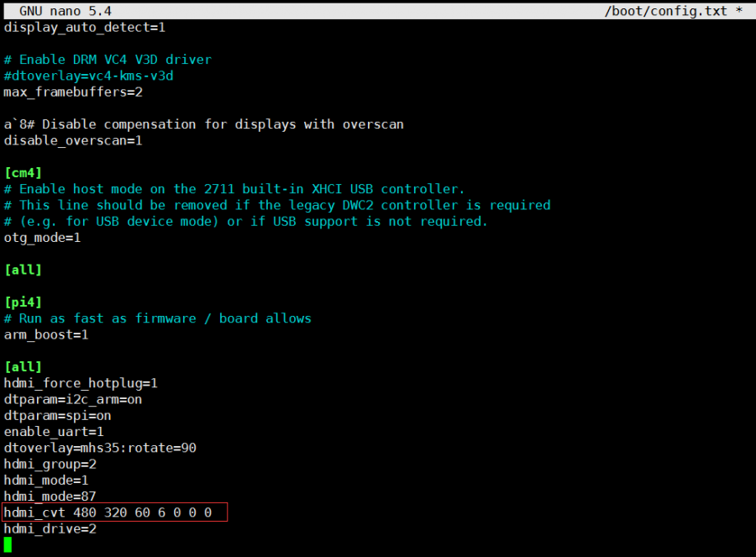Click dtoverlay=mhs35:rotate=90 line
The height and width of the screenshot is (557, 756).
[100, 448]
